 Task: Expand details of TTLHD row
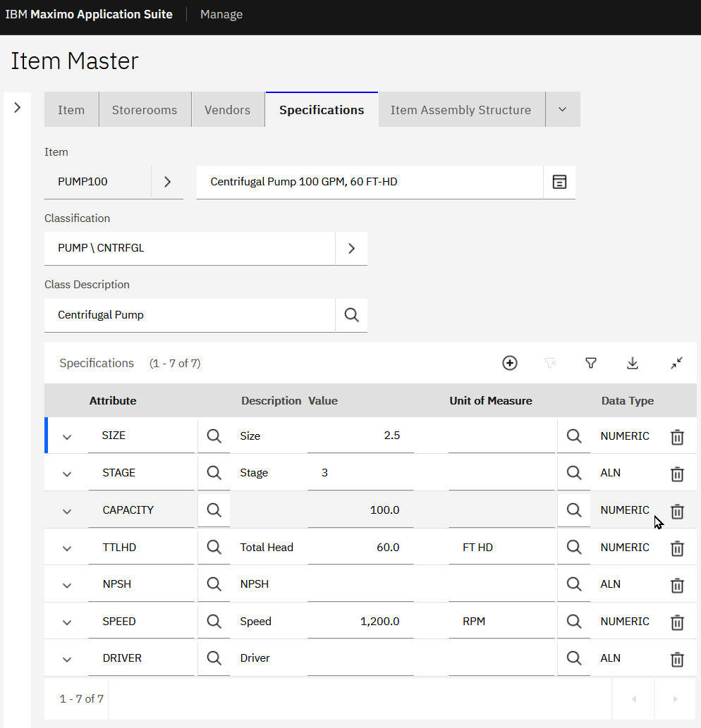pyautogui.click(x=67, y=548)
